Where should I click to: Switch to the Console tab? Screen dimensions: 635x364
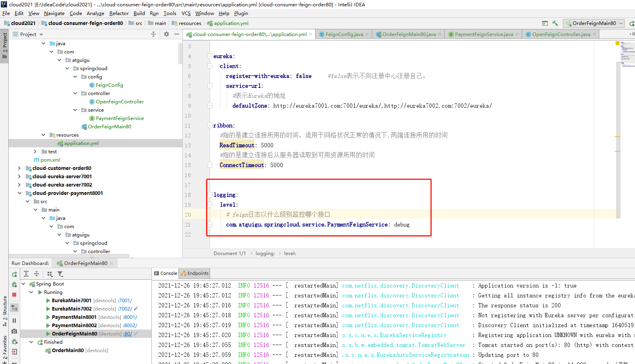[x=166, y=273]
